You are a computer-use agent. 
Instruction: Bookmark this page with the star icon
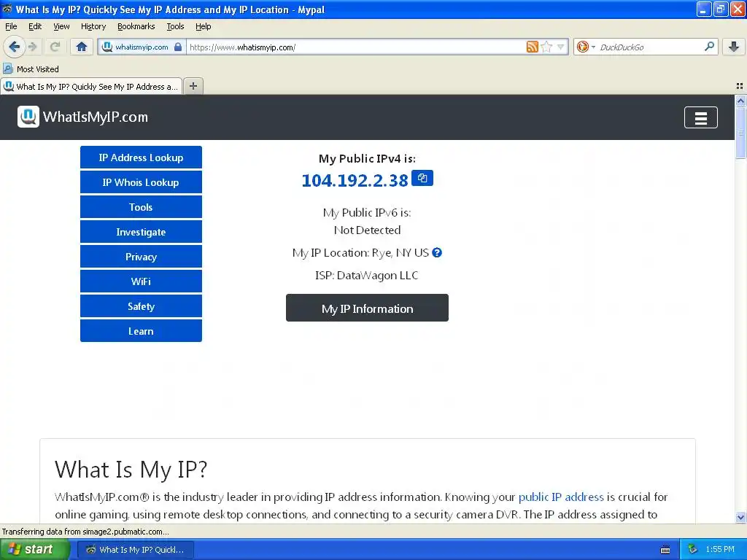click(x=546, y=47)
